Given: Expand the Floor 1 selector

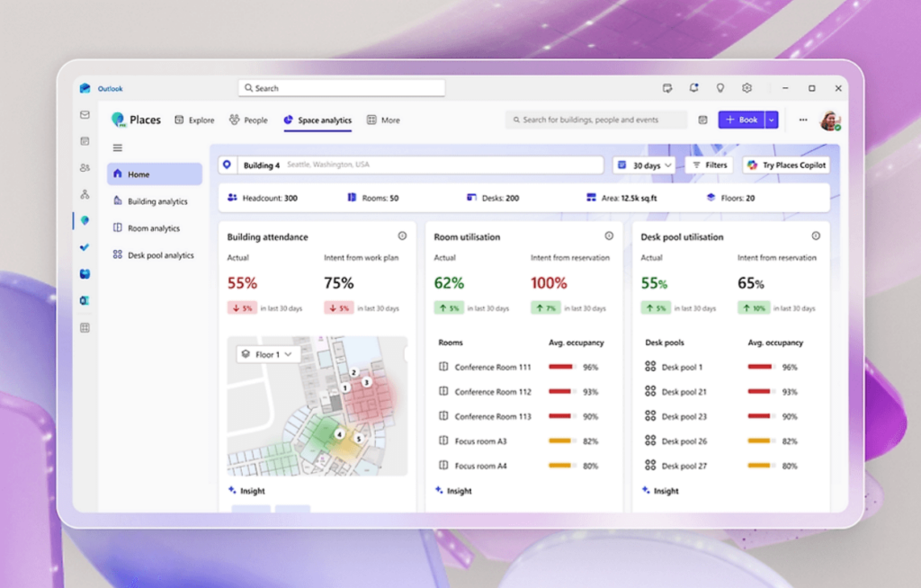Looking at the screenshot, I should tap(268, 354).
